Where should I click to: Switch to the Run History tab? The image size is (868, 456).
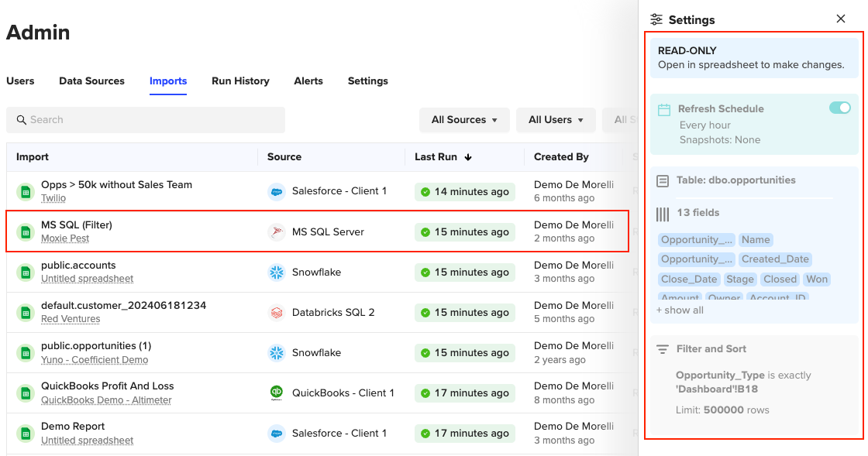[x=240, y=81]
